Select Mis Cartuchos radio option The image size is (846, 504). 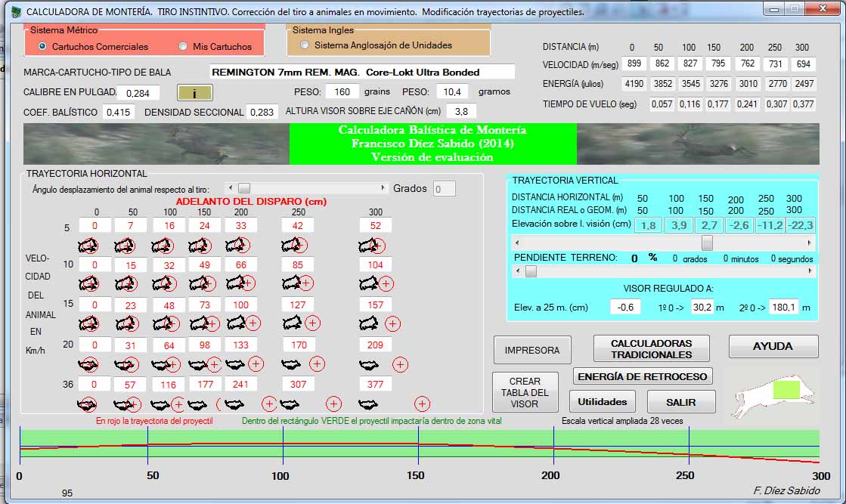point(183,47)
